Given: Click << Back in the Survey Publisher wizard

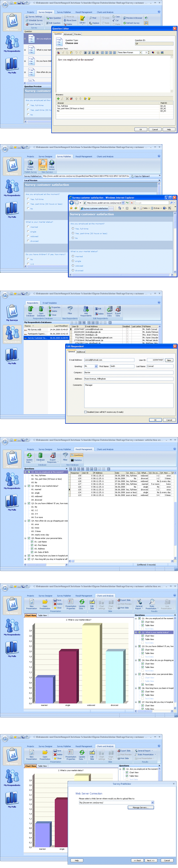Looking at the screenshot, I should (137, 860).
